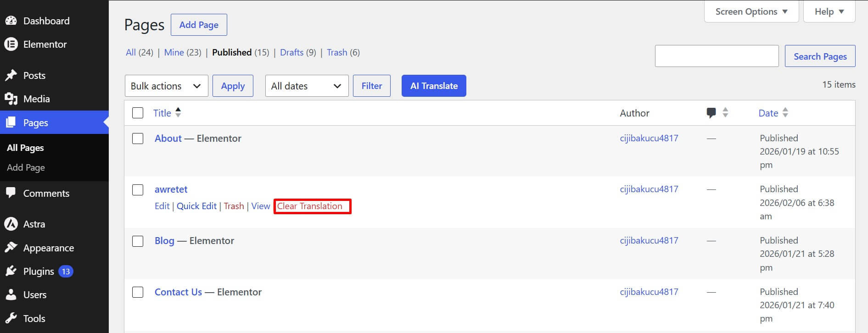The width and height of the screenshot is (868, 333).
Task: Show the All (24) pages filter
Action: click(x=140, y=52)
